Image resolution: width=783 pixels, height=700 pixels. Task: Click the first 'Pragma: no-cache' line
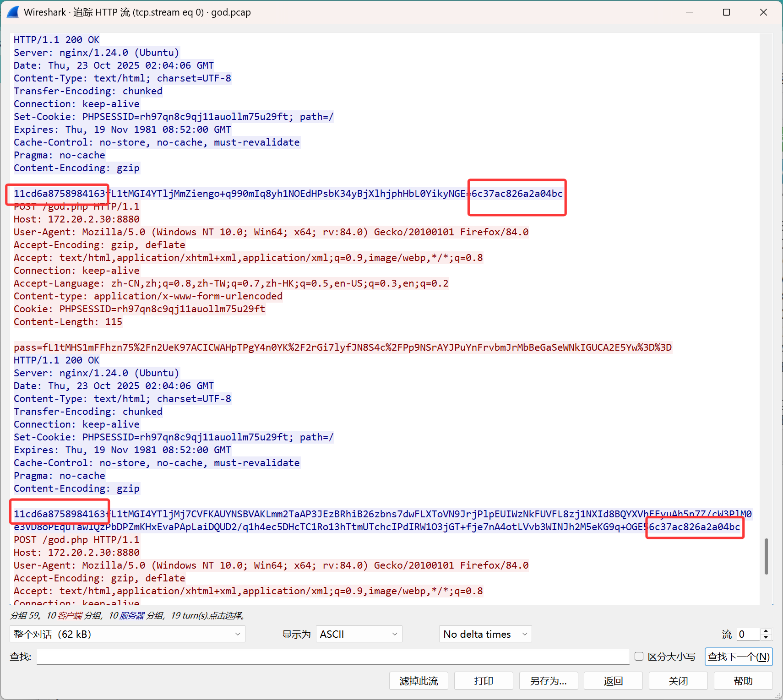(59, 155)
